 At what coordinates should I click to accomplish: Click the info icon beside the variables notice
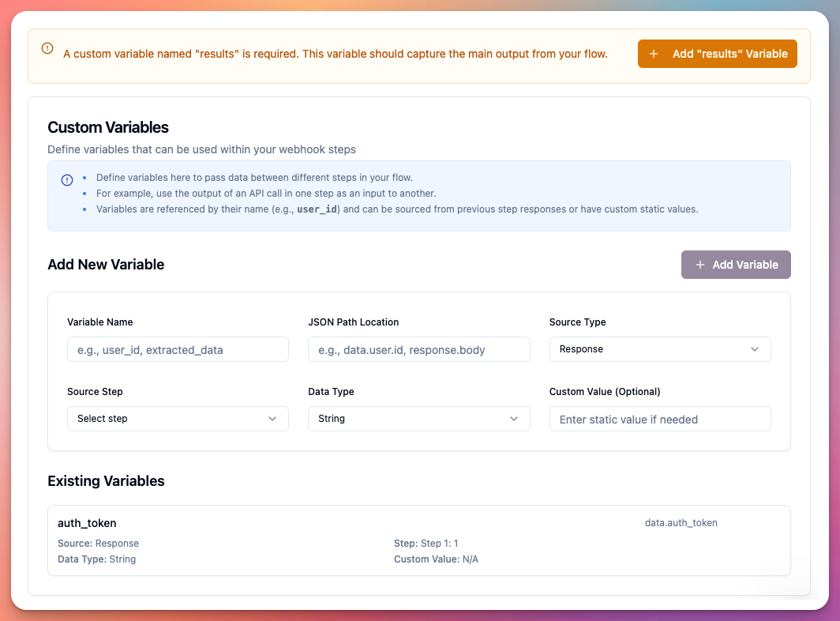pos(66,180)
